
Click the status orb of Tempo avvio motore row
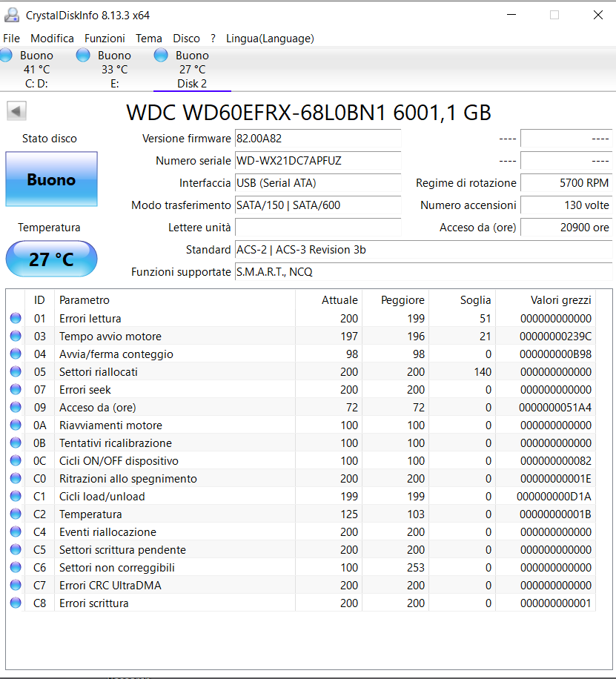16,336
